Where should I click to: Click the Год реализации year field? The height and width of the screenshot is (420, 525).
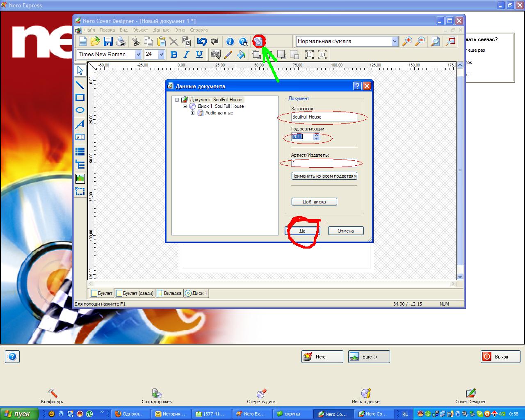[x=303, y=137]
